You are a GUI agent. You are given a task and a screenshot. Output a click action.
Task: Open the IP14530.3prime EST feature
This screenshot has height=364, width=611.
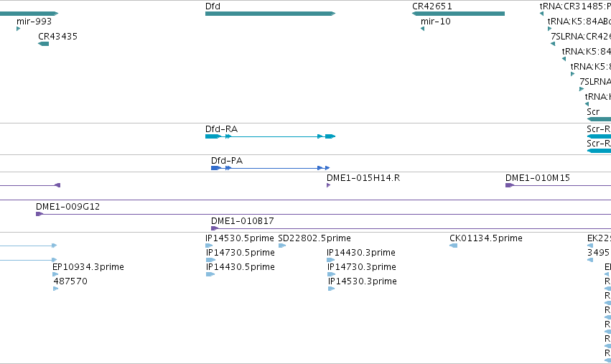pos(332,289)
